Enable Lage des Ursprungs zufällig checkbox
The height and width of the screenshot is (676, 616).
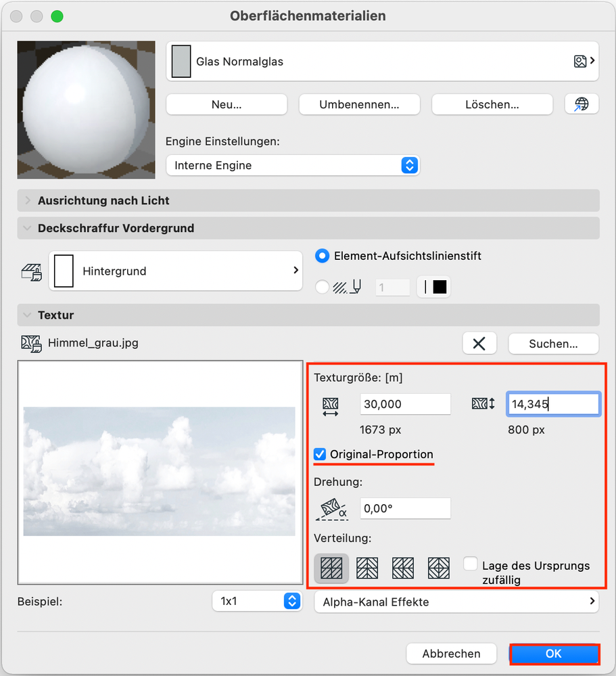click(x=471, y=564)
